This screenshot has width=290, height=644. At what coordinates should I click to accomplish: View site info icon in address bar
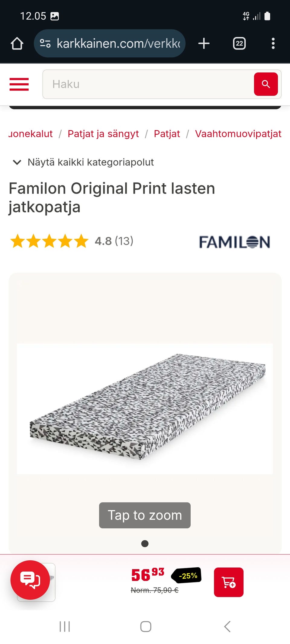click(x=45, y=43)
